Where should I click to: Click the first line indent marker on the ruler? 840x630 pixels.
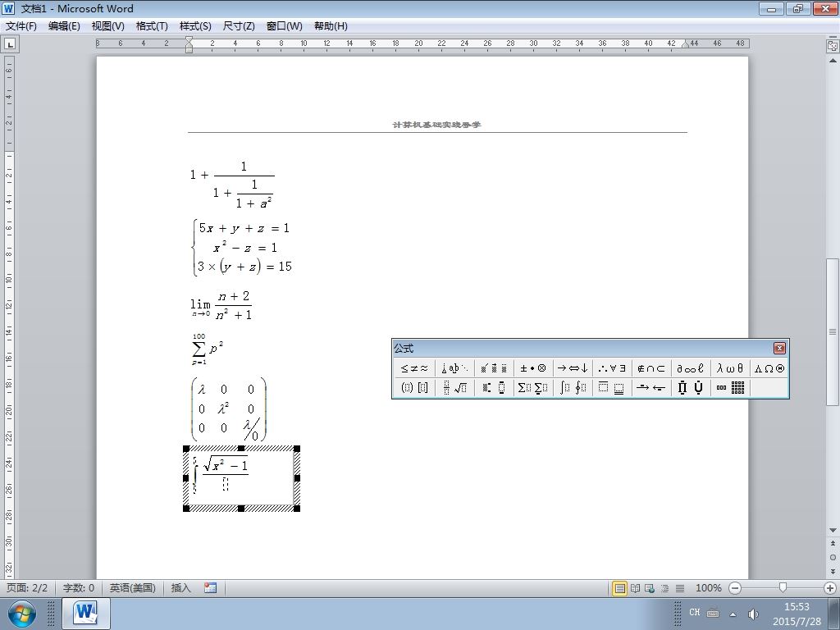pos(189,39)
